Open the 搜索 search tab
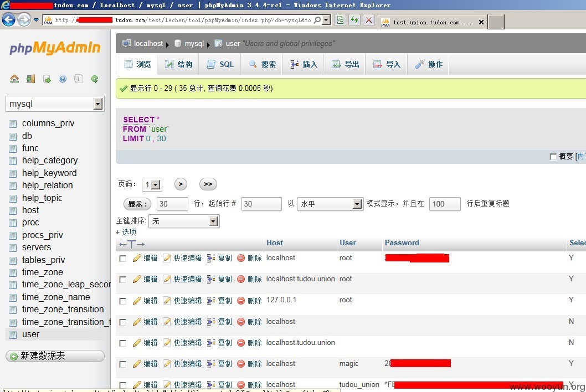The image size is (586, 392). [x=261, y=64]
